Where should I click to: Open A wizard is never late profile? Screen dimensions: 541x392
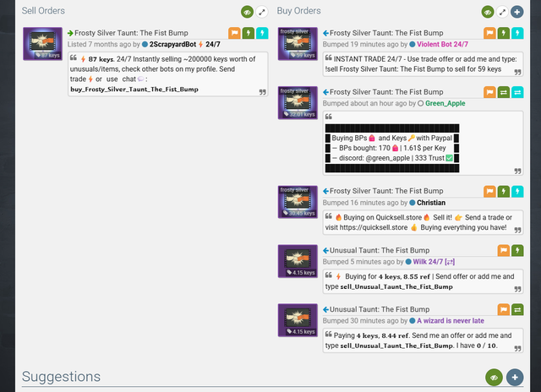451,321
